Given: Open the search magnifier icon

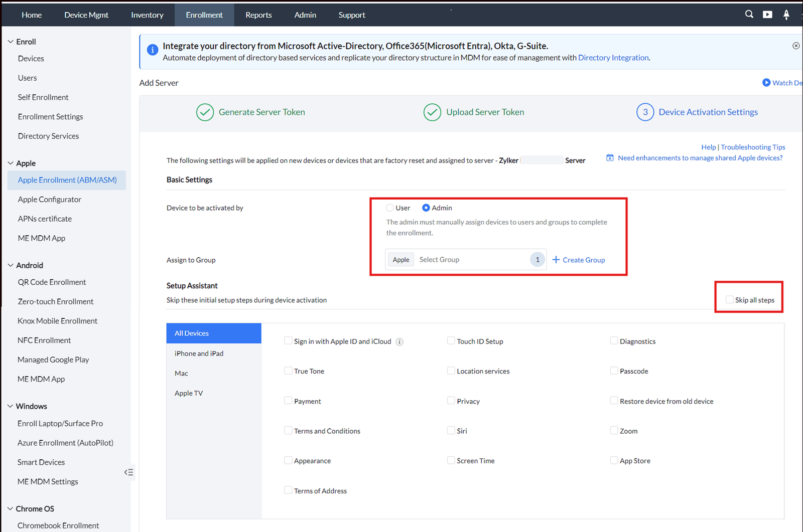Looking at the screenshot, I should click(x=749, y=14).
